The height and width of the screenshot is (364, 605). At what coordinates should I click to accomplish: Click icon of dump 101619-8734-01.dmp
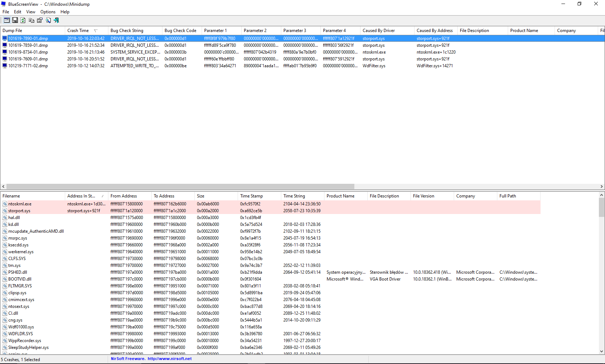[5, 52]
